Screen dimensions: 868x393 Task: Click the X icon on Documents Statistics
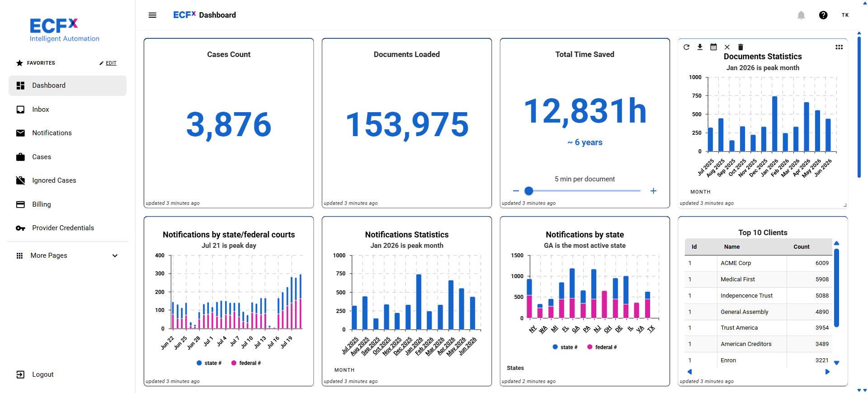pyautogui.click(x=727, y=47)
